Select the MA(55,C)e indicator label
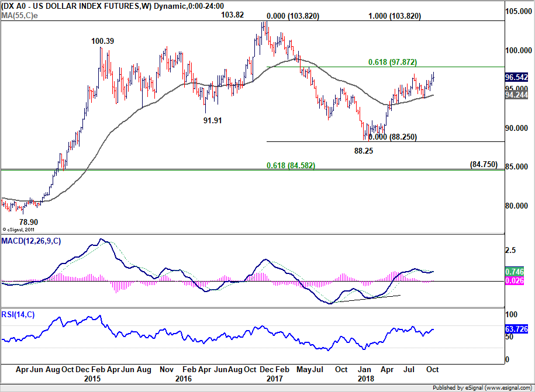 [x=19, y=15]
